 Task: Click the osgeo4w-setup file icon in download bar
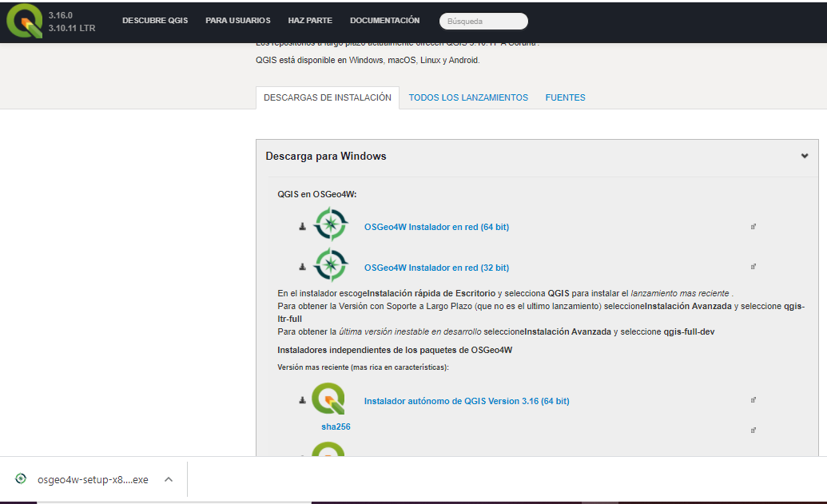(21, 478)
